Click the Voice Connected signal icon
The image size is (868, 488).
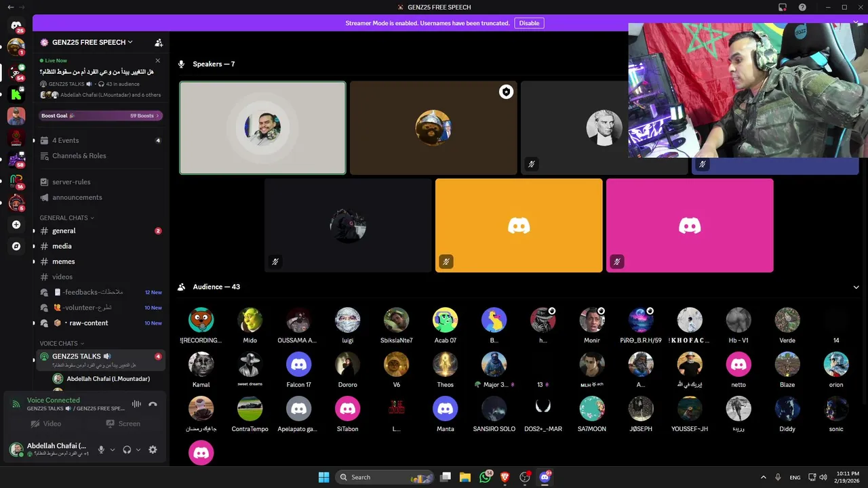(16, 404)
